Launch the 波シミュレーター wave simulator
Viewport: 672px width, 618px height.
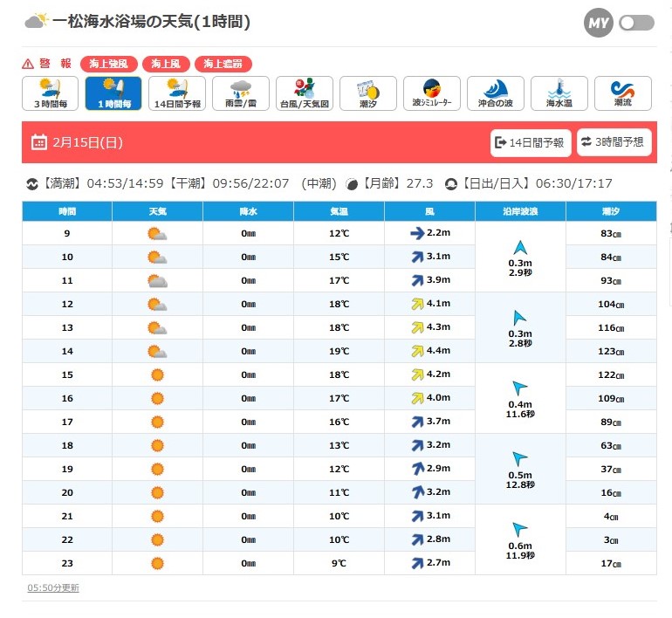(x=431, y=93)
